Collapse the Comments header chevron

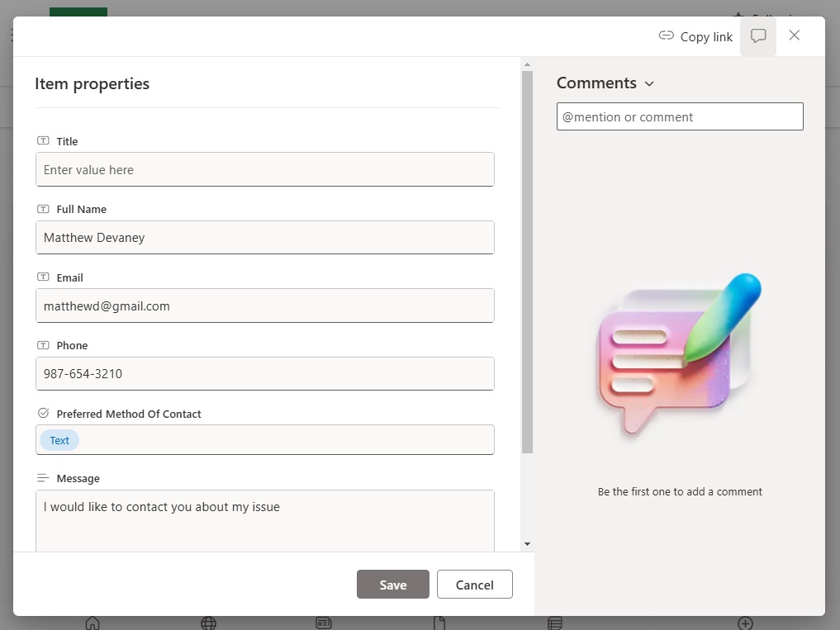pos(649,83)
